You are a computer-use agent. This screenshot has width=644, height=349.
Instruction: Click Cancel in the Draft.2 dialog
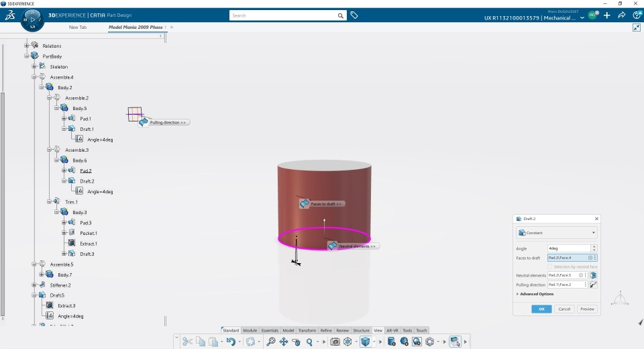pos(564,309)
